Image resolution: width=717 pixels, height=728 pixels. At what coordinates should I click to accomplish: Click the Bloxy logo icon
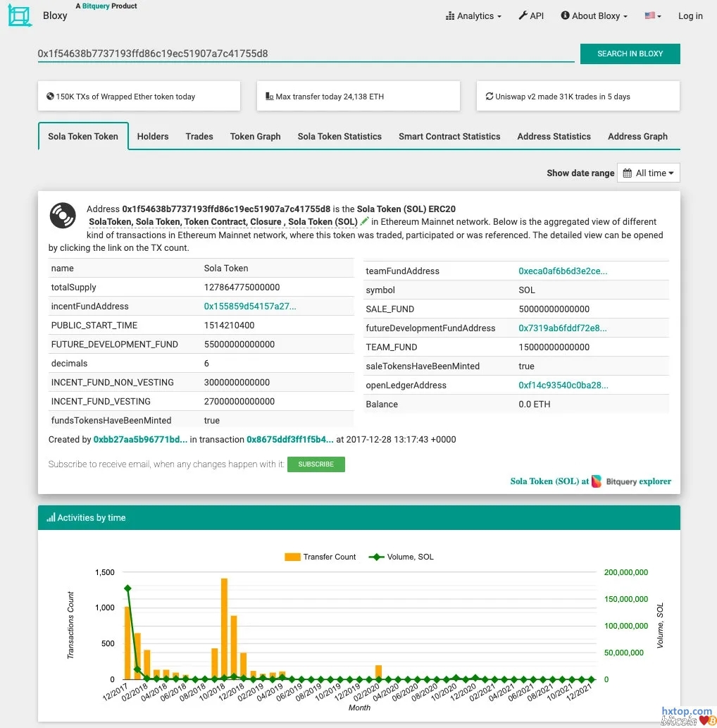(x=20, y=16)
